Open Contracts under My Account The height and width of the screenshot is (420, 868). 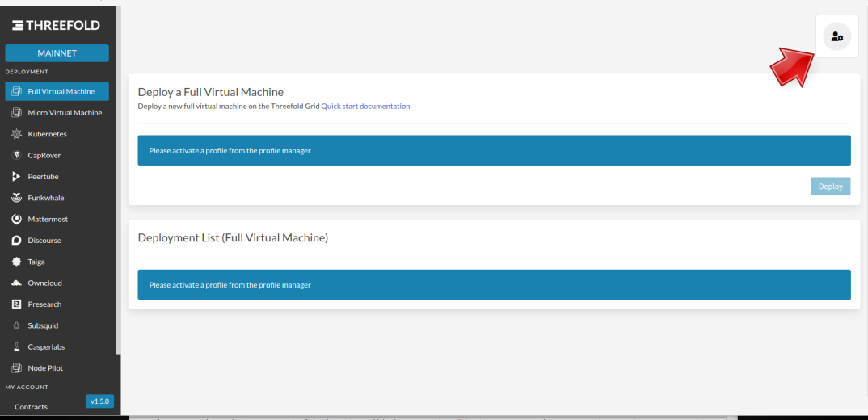tap(31, 407)
